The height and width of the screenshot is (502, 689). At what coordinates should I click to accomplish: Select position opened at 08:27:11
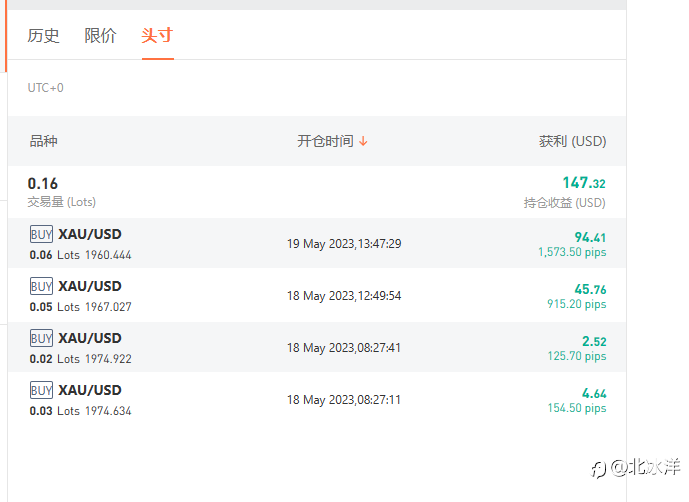point(344,400)
